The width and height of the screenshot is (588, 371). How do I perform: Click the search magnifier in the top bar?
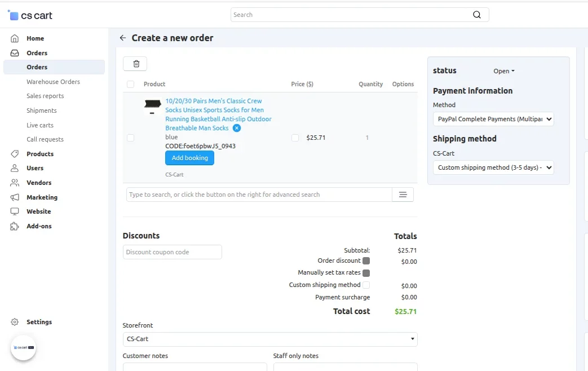476,15
